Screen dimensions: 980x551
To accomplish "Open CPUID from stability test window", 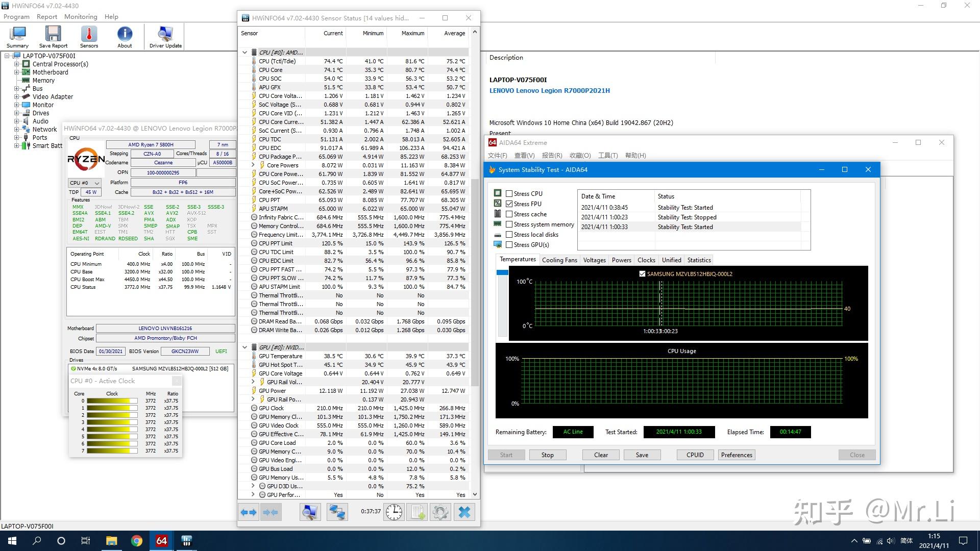I will point(695,455).
